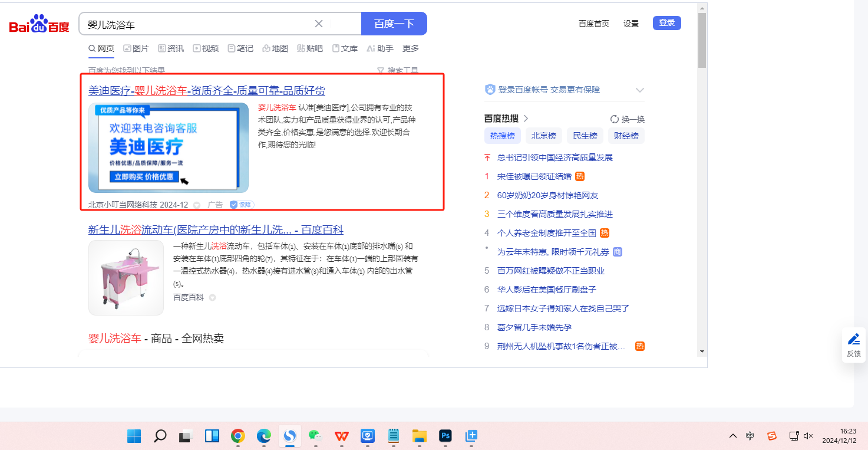Expand the 登录百度帐号 panel chevron
This screenshot has width=868, height=450.
[x=640, y=90]
